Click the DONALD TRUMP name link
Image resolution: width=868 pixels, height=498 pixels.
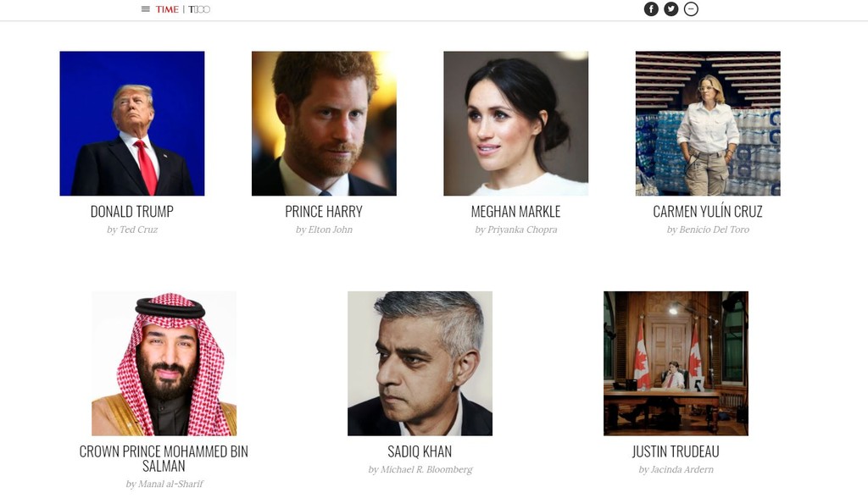point(132,212)
